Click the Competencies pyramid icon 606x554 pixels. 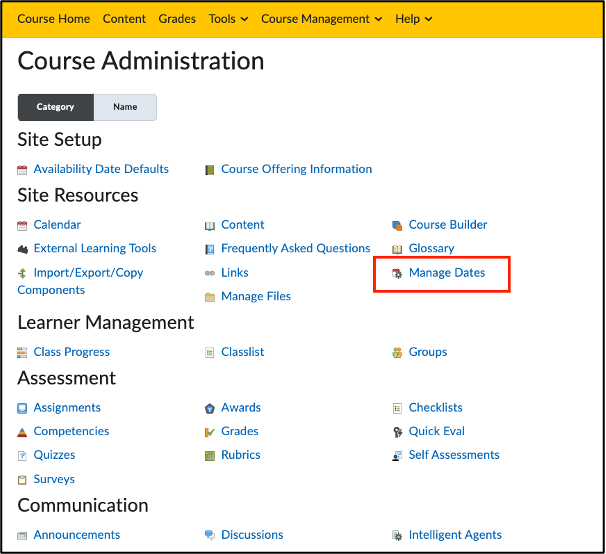pos(22,432)
